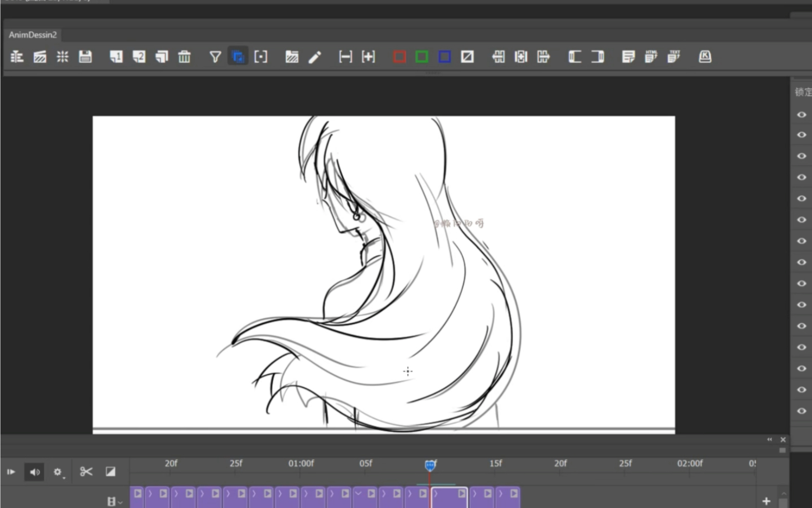Screen dimensions: 812x508
Task: Click the HTML notes export icon
Action: point(651,57)
